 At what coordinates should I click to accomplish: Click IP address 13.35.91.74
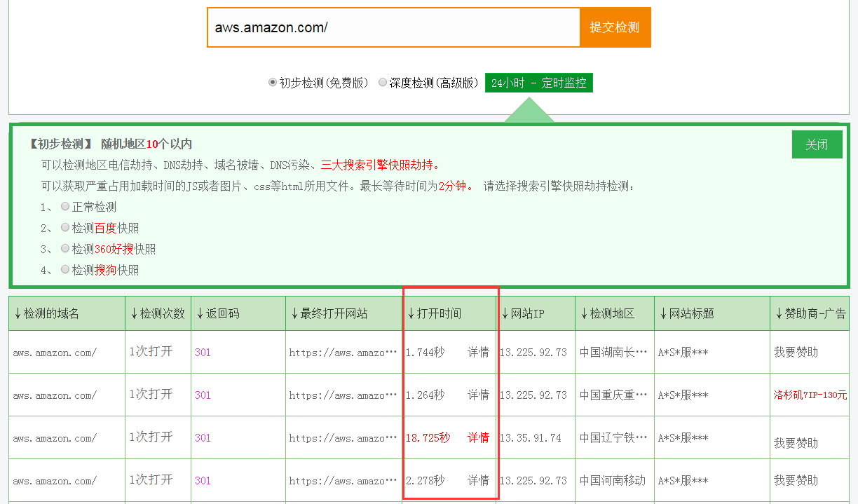point(531,437)
